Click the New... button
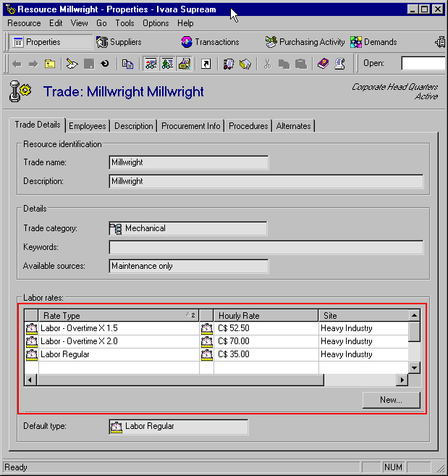 (392, 400)
